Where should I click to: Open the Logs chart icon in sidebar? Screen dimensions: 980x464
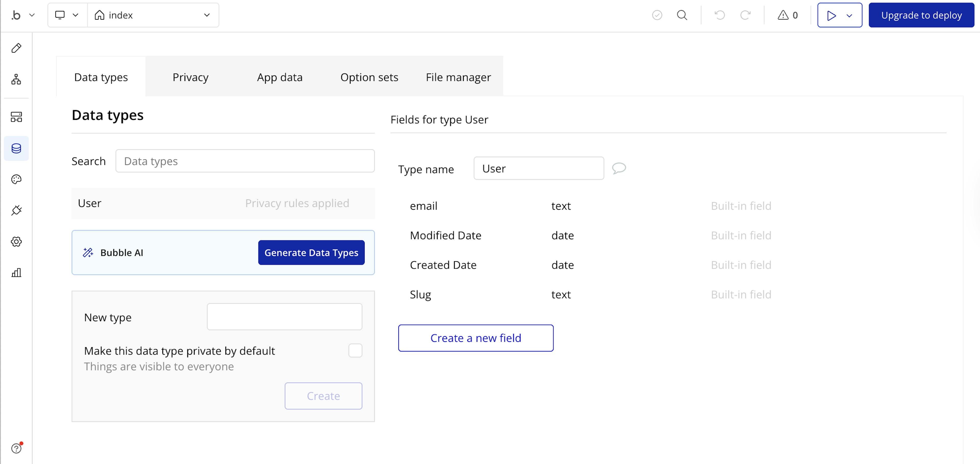16,273
